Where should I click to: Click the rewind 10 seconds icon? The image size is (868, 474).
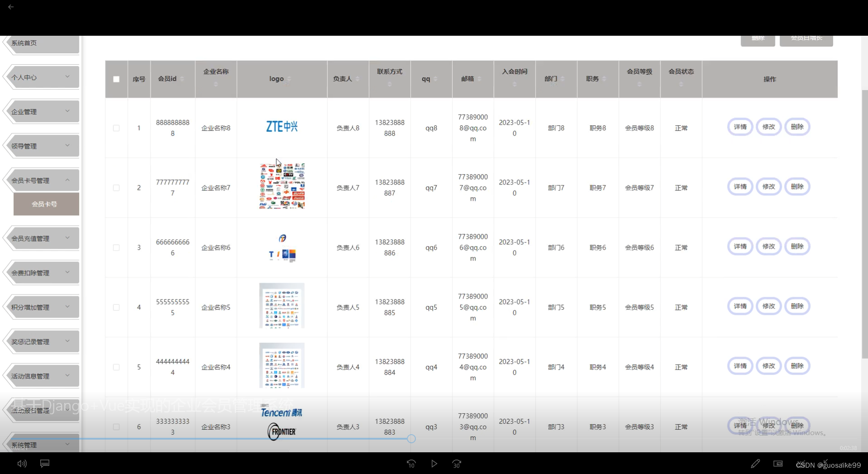(x=411, y=464)
